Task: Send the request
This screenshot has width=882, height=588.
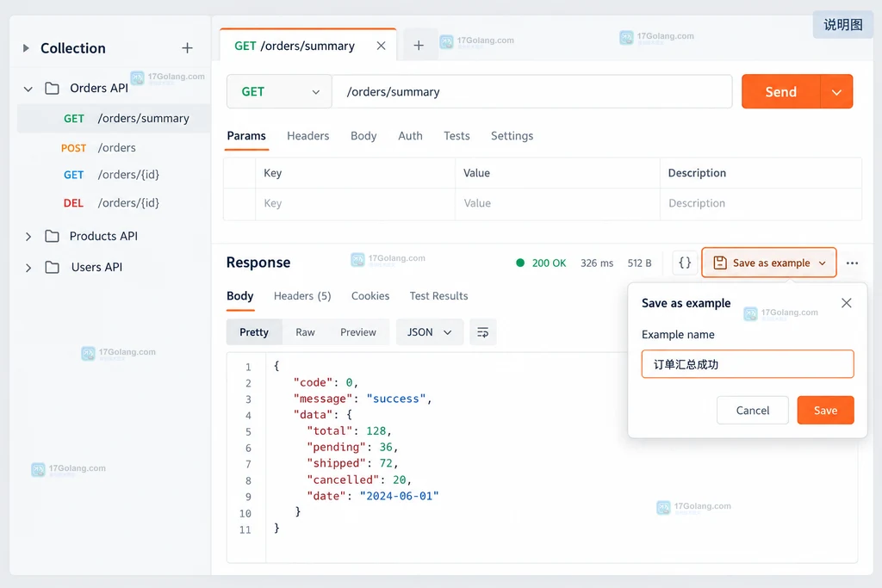Action: click(780, 91)
